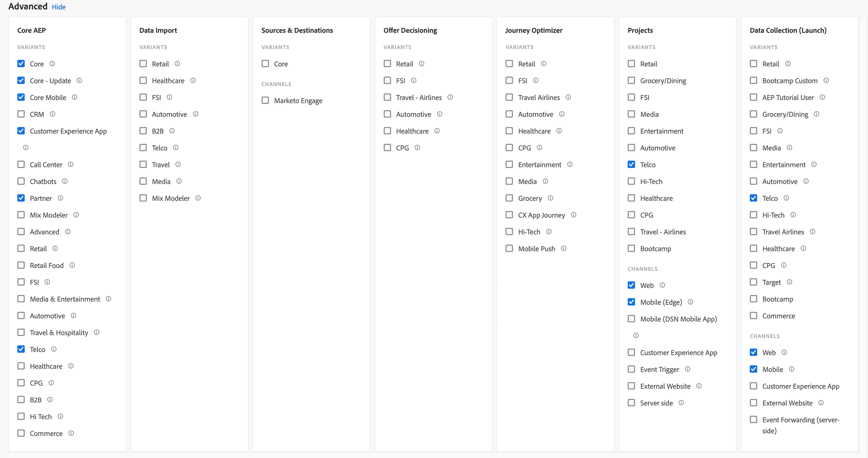
Task: Enable the Marketo Engage channel checkbox
Action: 265,100
